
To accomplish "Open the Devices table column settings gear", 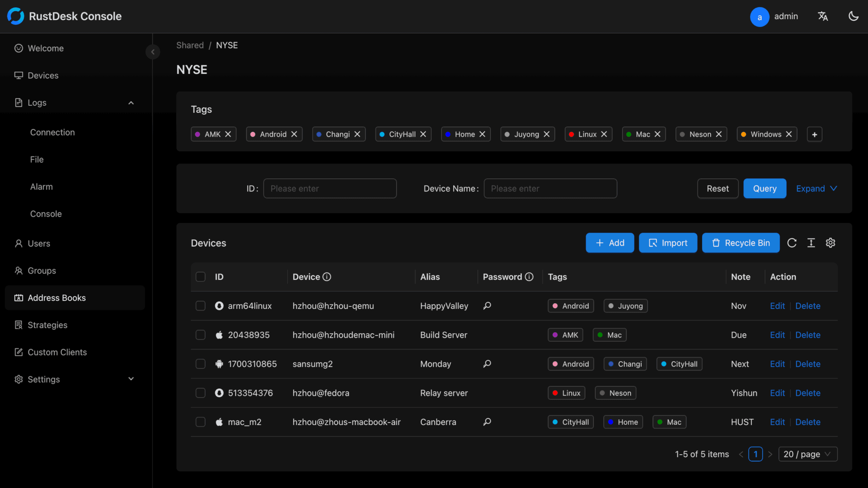I will pos(830,243).
